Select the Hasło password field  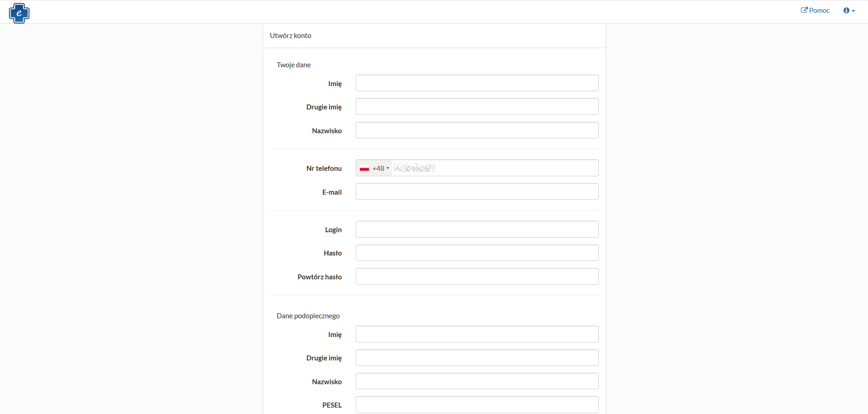coord(477,253)
